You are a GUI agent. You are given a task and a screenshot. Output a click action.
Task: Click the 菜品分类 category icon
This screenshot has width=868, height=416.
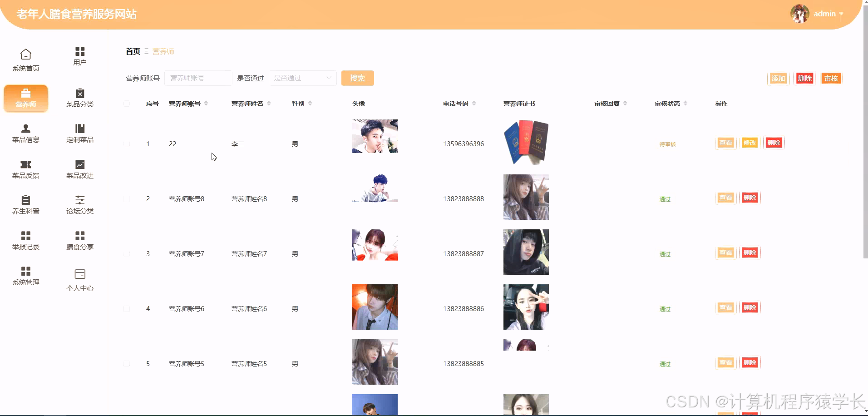[x=79, y=97]
